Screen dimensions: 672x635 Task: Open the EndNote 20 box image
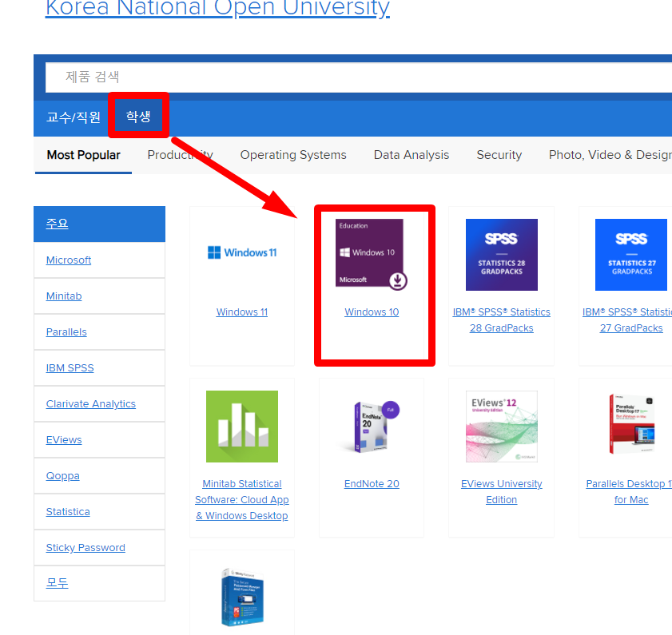coord(371,427)
